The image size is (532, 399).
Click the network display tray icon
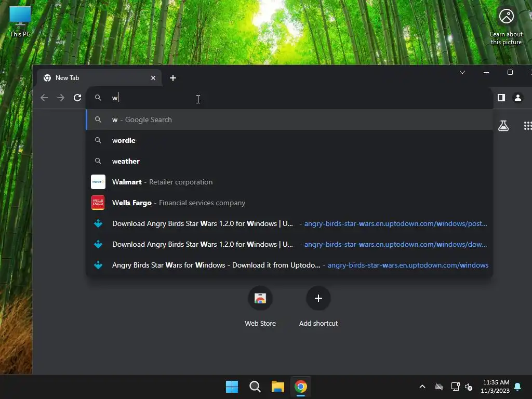(x=455, y=387)
